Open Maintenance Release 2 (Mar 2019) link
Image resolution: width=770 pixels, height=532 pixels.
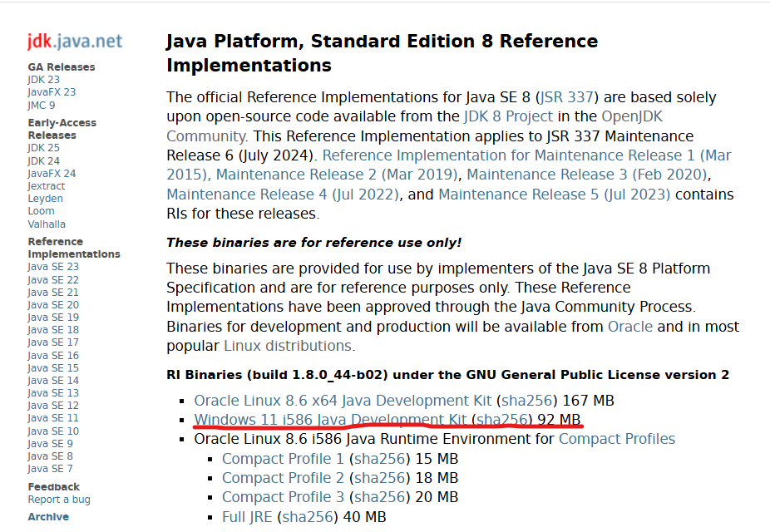point(337,175)
